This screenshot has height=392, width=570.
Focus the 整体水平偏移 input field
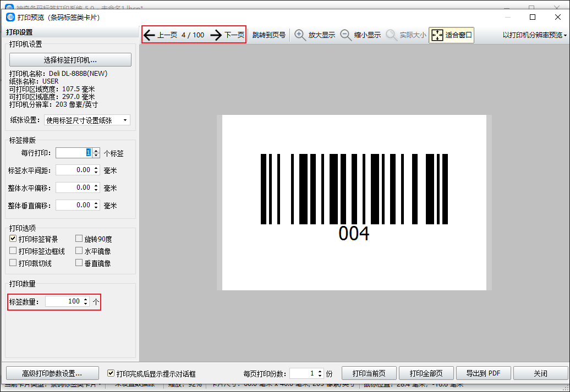pos(74,187)
